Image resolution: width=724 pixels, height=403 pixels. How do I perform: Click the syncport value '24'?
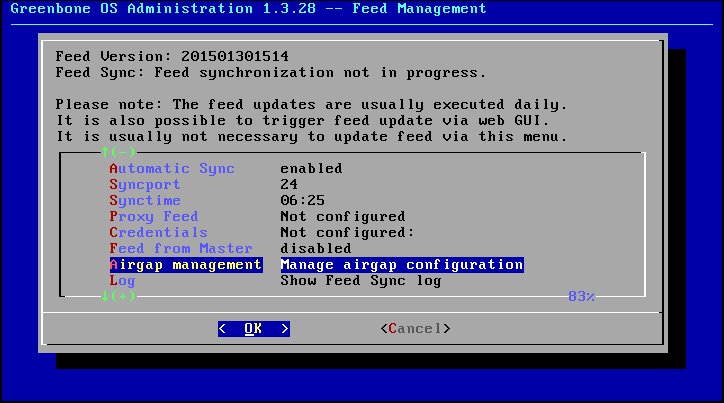point(289,185)
